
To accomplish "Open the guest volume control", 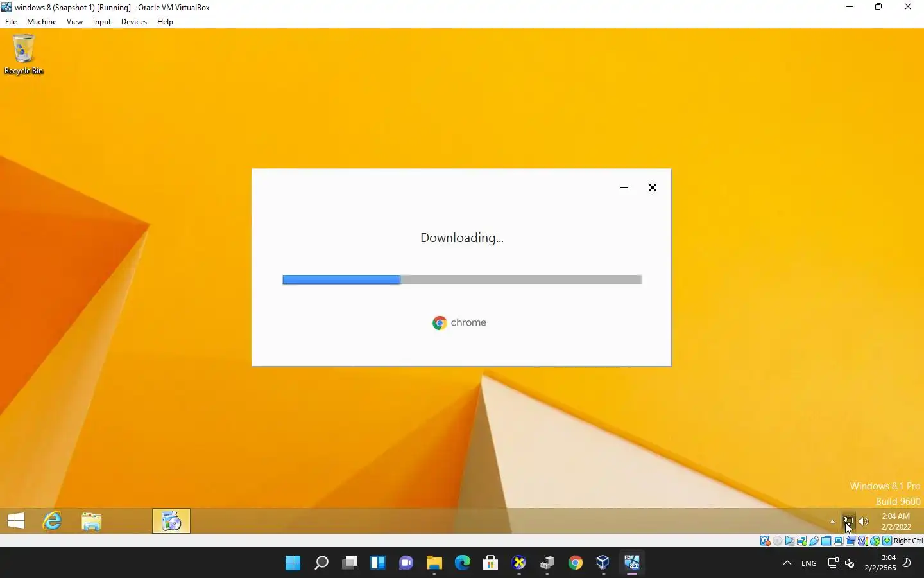I will [x=864, y=521].
